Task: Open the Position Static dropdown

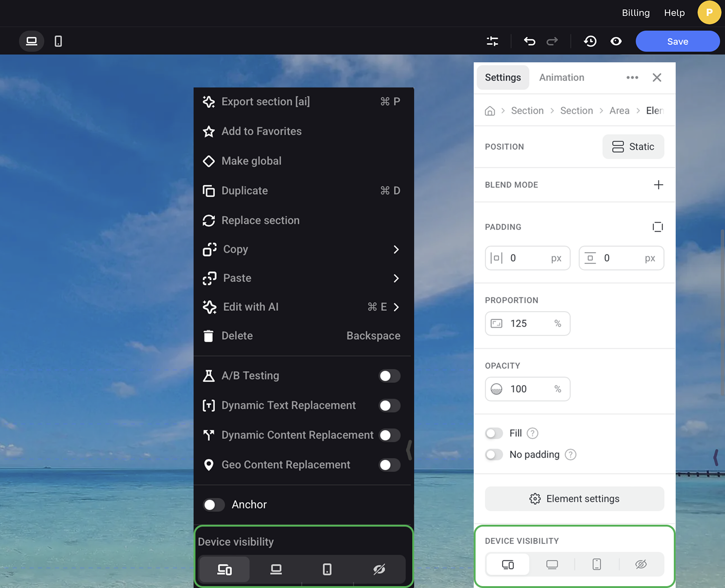Action: point(633,147)
